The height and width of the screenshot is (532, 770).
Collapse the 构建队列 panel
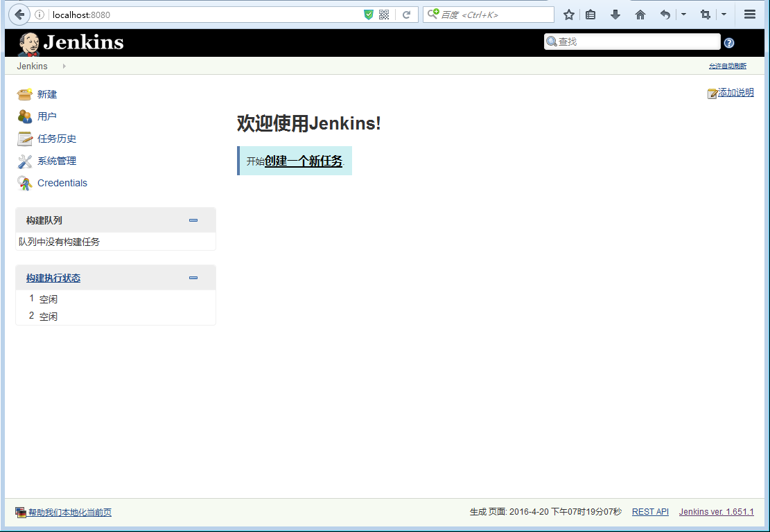pos(193,220)
